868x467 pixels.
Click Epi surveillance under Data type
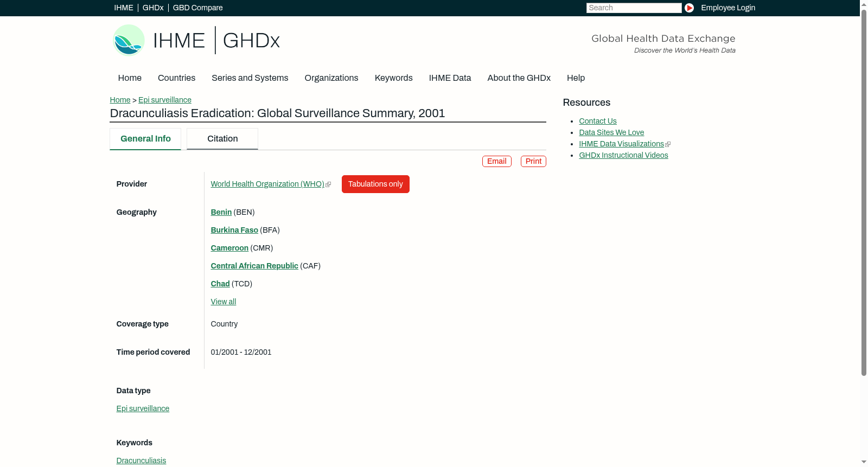click(x=143, y=408)
